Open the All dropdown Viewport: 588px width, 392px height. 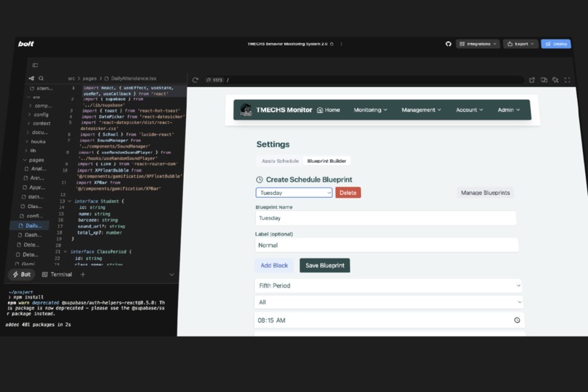[389, 302]
